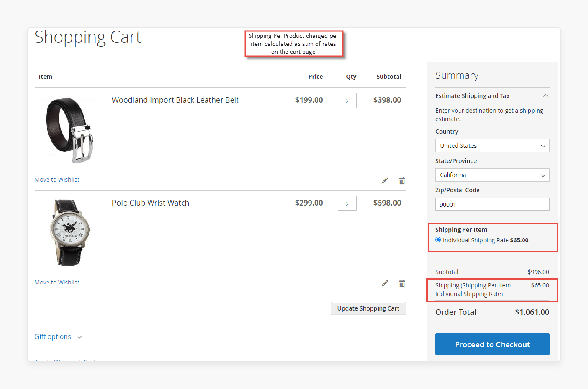
Task: Click the black leather belt product thumbnail
Action: (x=69, y=130)
